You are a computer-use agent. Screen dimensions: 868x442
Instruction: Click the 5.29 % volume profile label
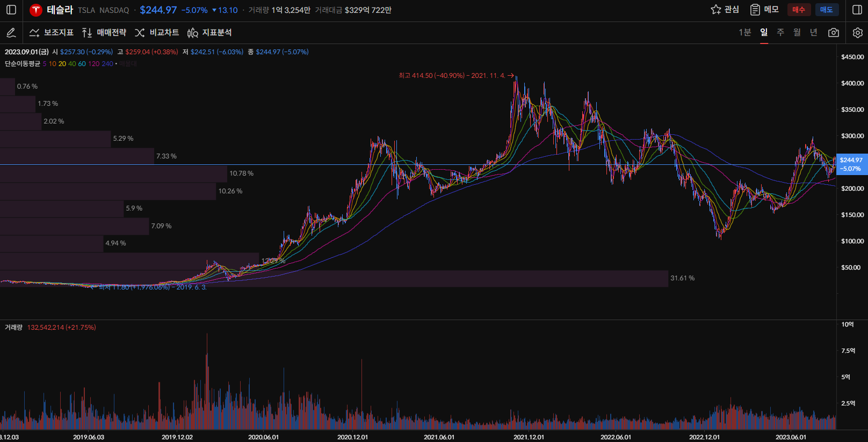point(123,139)
